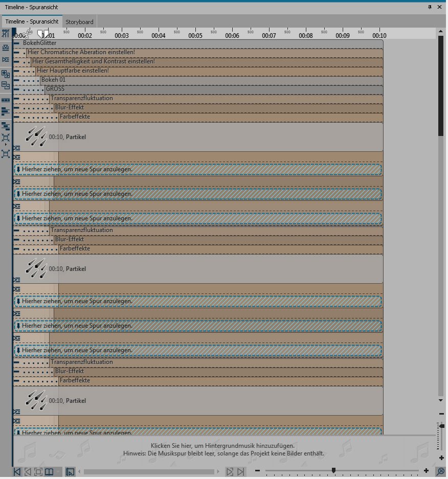Collapse the first Farbeffekte effect
The height and width of the screenshot is (479, 448).
point(17,117)
